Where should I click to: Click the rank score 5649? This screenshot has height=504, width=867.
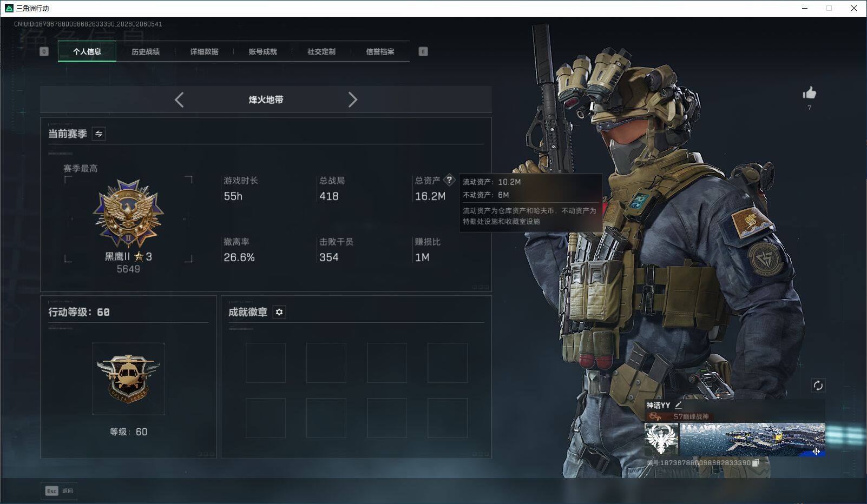click(x=128, y=269)
